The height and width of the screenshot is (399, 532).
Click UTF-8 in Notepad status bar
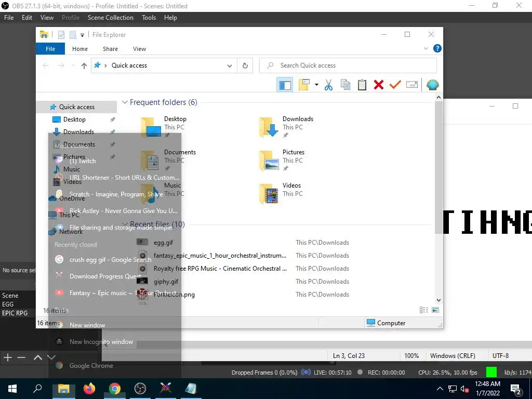pos(500,355)
